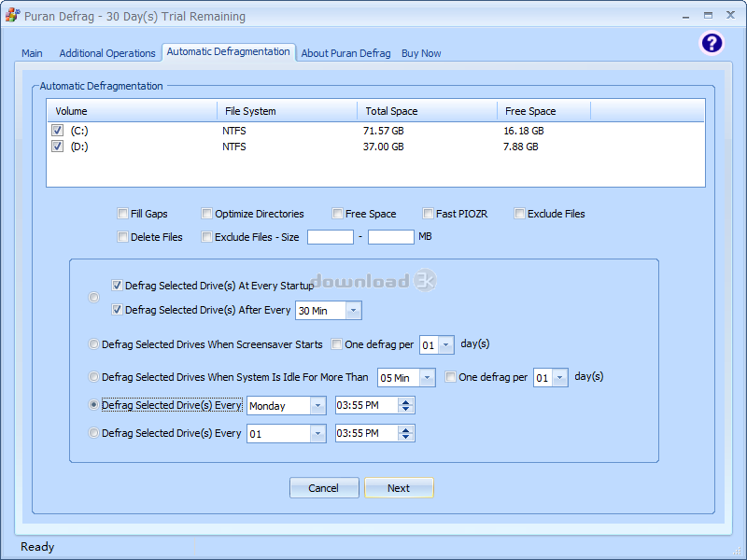Screen dimensions: 747x560
Task: Select the monthly Defrag Every 01 radio
Action: point(94,432)
